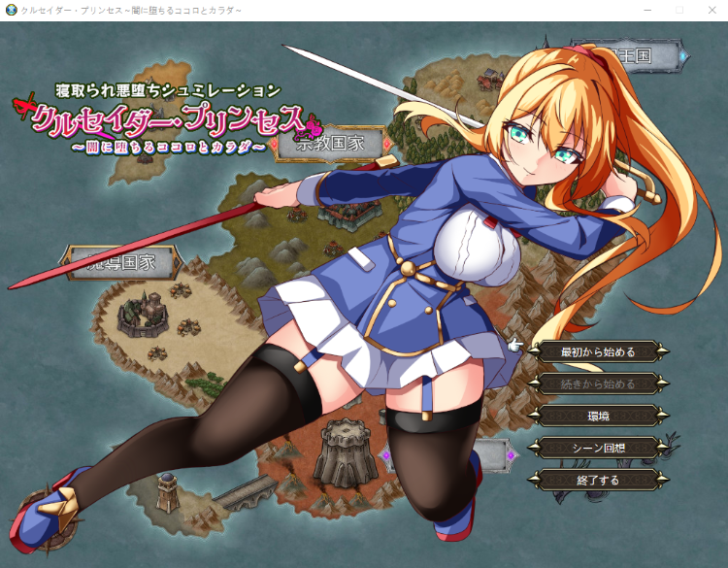Select the greyed 続きから始める continue option
Viewport: 728px width, 568px height.
click(x=598, y=384)
